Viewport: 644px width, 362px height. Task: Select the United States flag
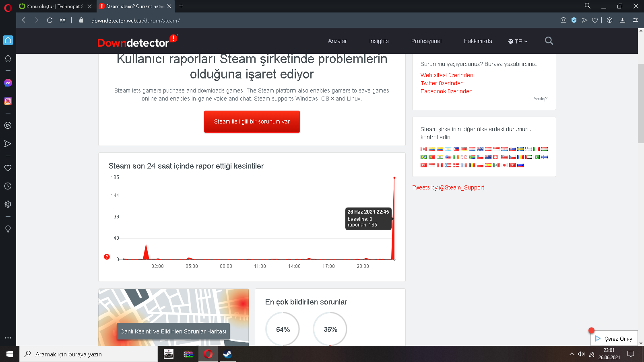click(448, 157)
